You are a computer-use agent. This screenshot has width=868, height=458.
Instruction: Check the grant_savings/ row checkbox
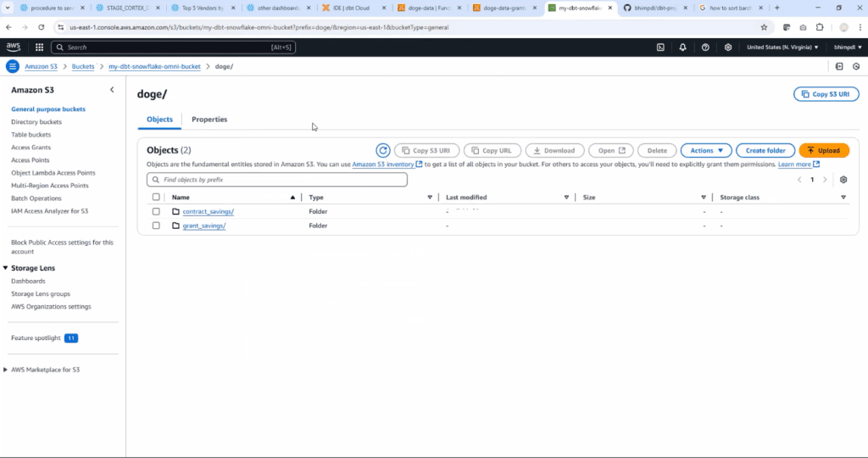click(156, 226)
